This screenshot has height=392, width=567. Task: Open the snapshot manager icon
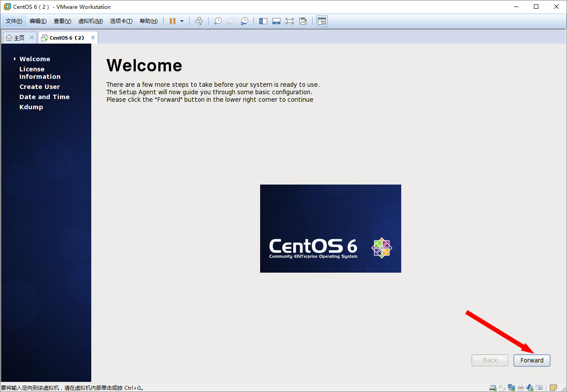click(244, 21)
